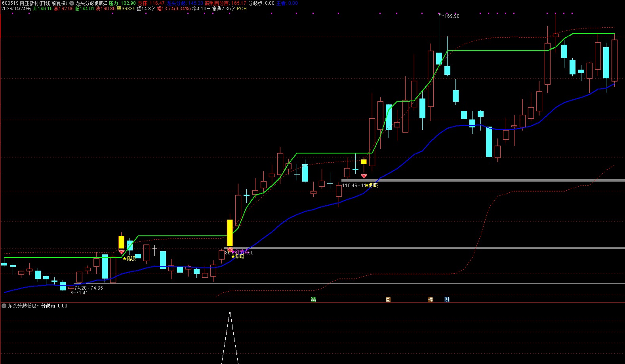Image resolution: width=625 pixels, height=364 pixels.
Task: Click the orange 回 event marker icon
Action: pos(388,300)
